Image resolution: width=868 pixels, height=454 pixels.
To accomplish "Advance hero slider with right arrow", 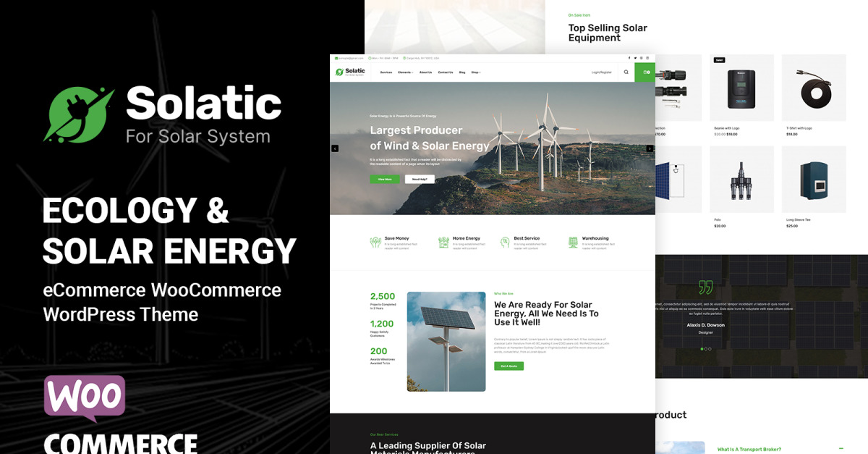I will 650,148.
